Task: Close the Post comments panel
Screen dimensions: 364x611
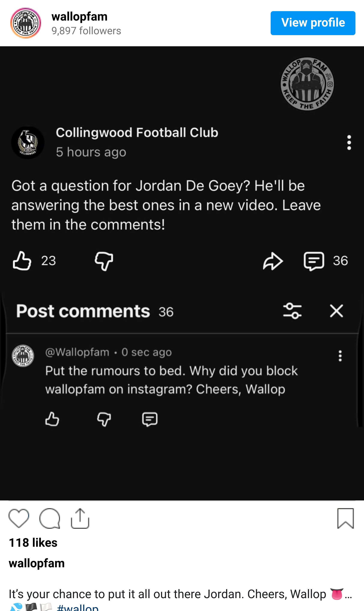Action: 336,311
